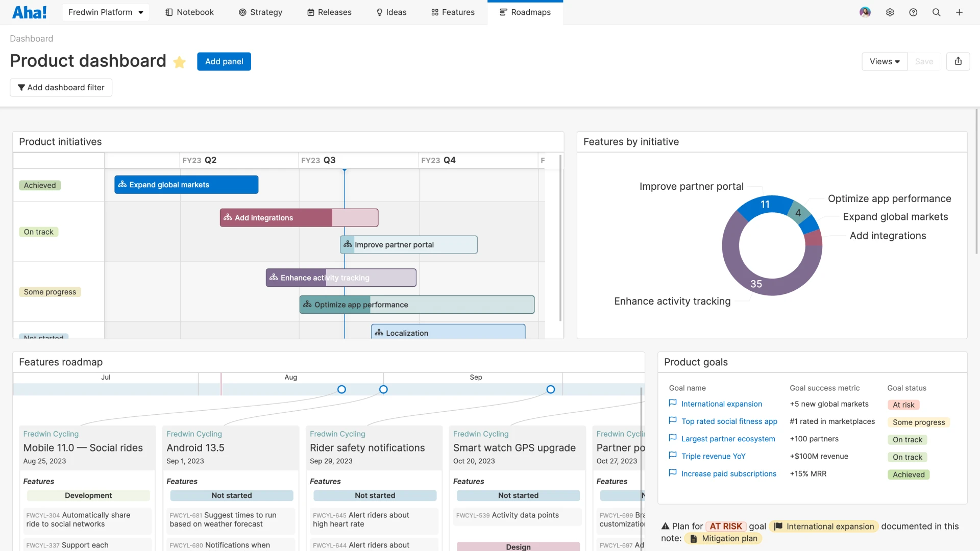Open the Notebook section icon

coord(168,12)
